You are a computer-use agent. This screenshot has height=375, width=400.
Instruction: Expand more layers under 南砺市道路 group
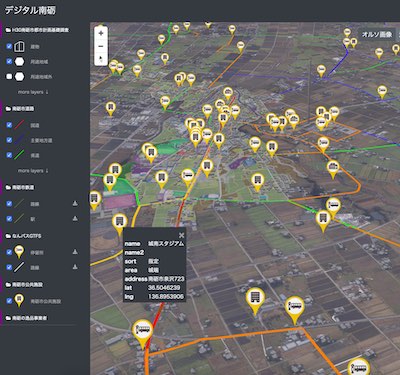[33, 171]
